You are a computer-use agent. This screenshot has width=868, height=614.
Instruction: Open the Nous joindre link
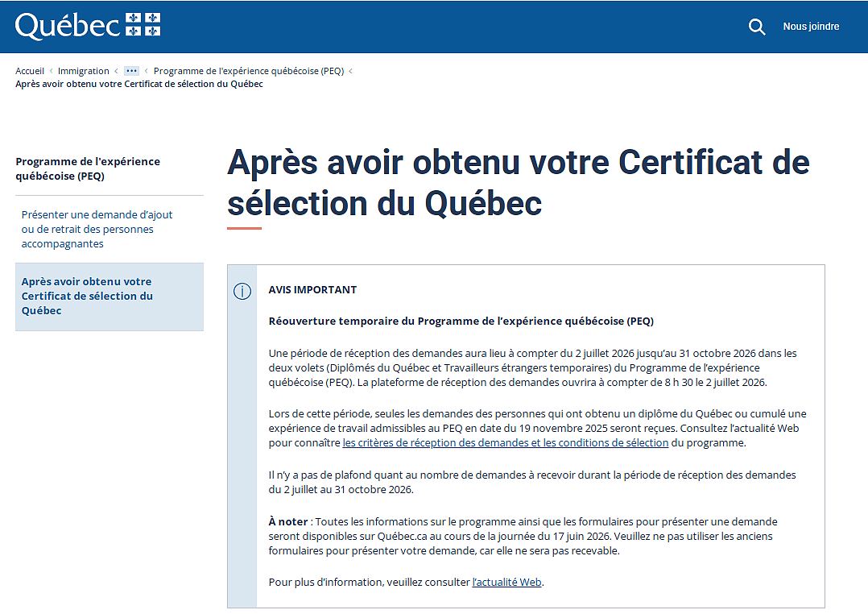[x=811, y=27]
